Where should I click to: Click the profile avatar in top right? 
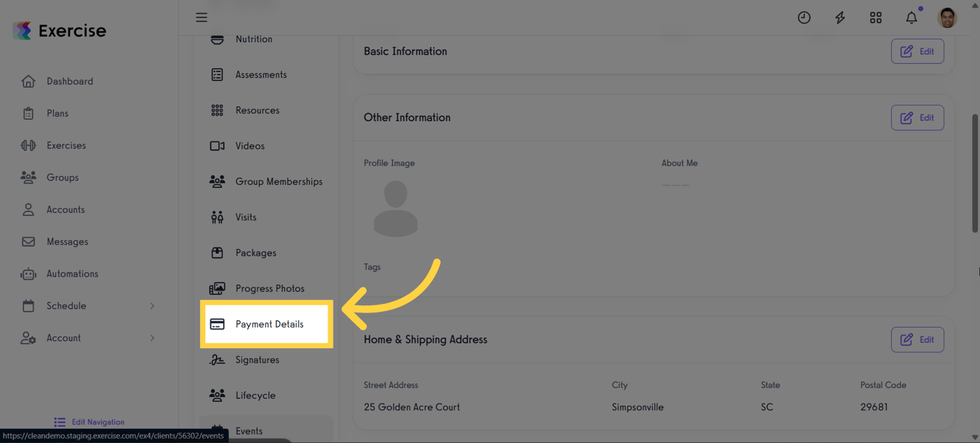coord(947,17)
